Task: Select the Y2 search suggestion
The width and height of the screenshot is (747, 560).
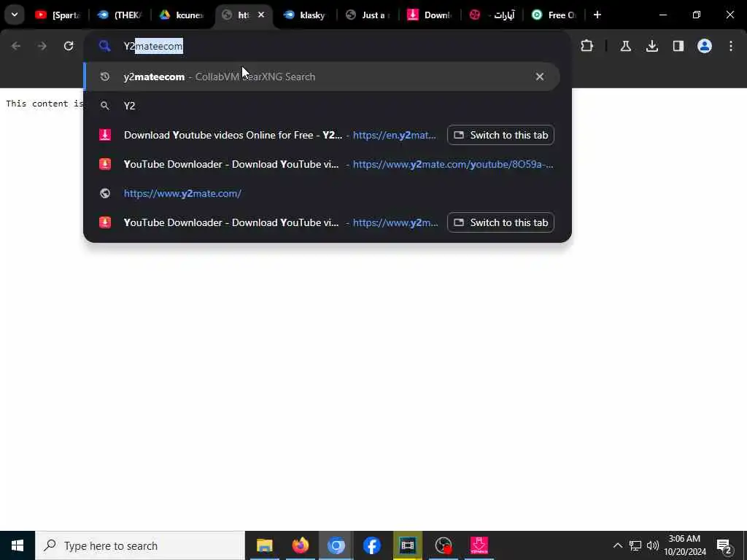Action: pyautogui.click(x=322, y=106)
